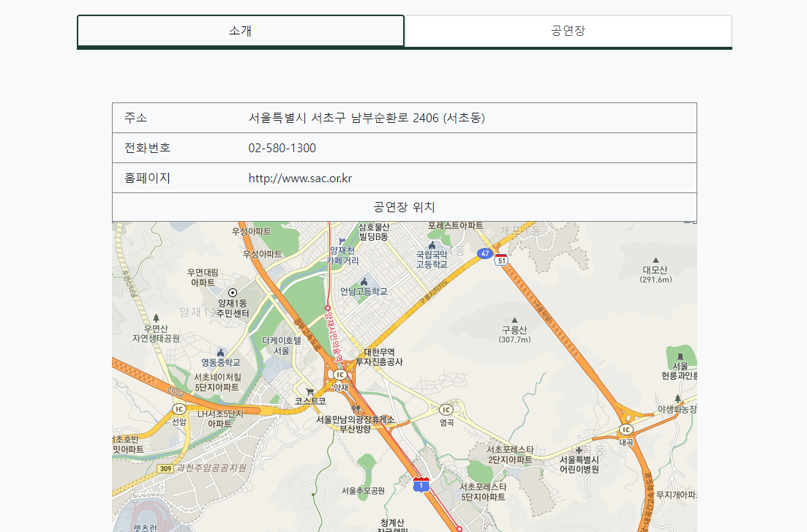Click the 서울추모공원 map label
Screen dimensions: 807x532
364,491
